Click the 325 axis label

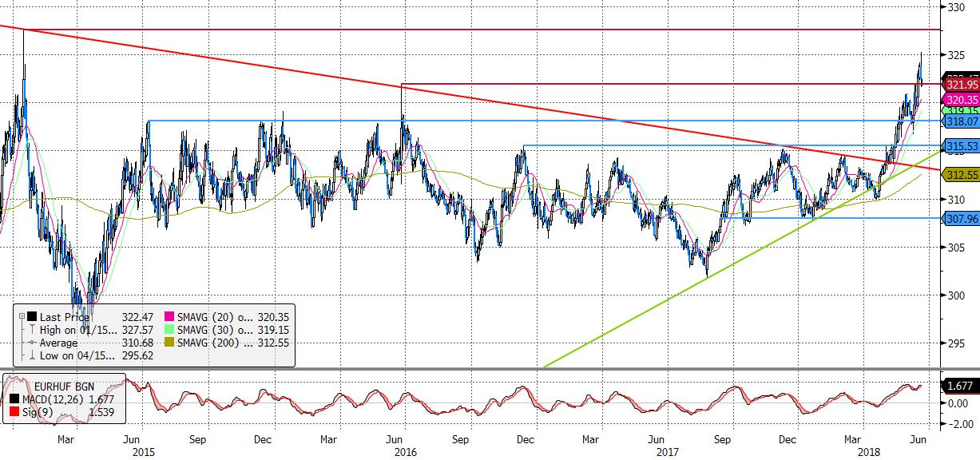956,55
